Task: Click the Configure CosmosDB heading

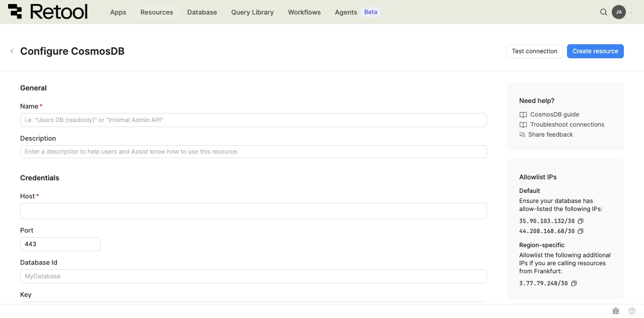Action: [72, 51]
